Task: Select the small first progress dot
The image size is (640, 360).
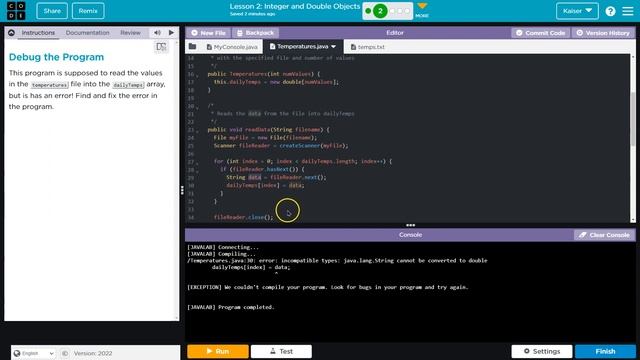Action: pyautogui.click(x=368, y=11)
